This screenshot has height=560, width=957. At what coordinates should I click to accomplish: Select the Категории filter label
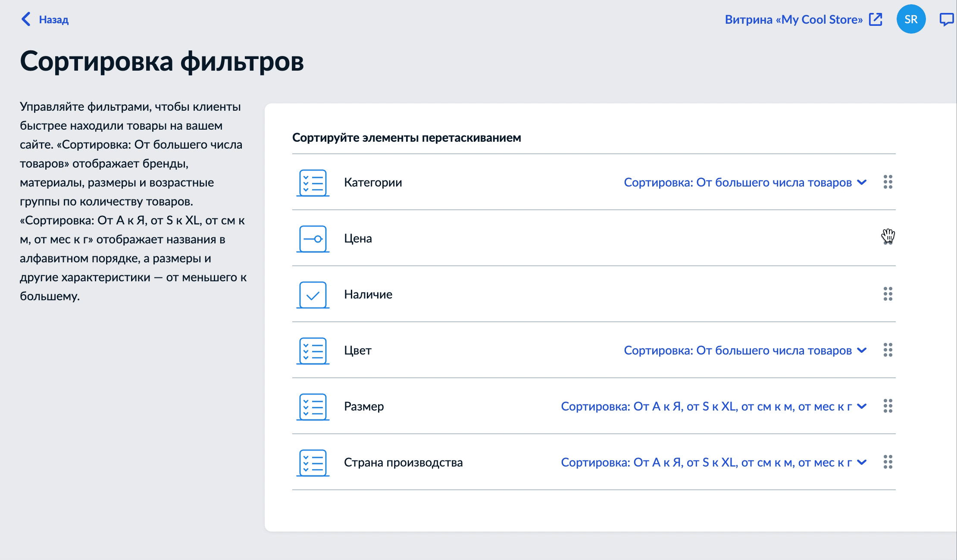[x=373, y=183]
